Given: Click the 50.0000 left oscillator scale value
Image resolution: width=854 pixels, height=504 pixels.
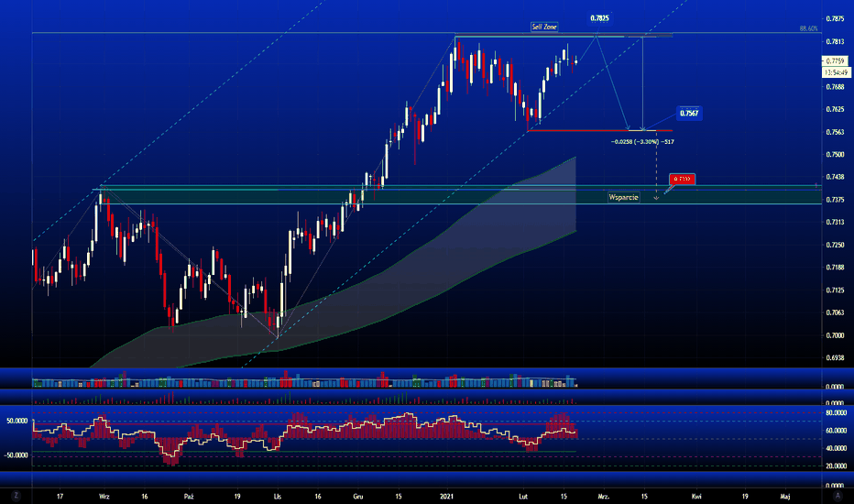Looking at the screenshot, I should 16,422.
